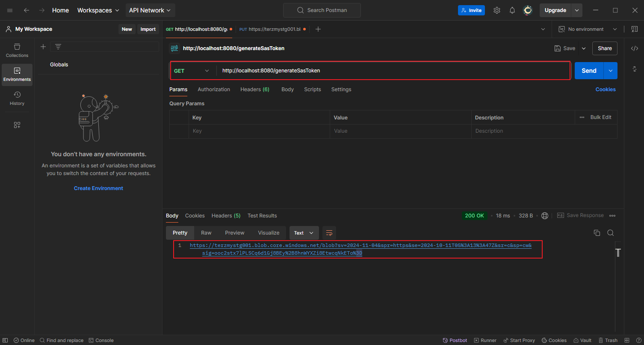Open the user avatar menu

528,10
